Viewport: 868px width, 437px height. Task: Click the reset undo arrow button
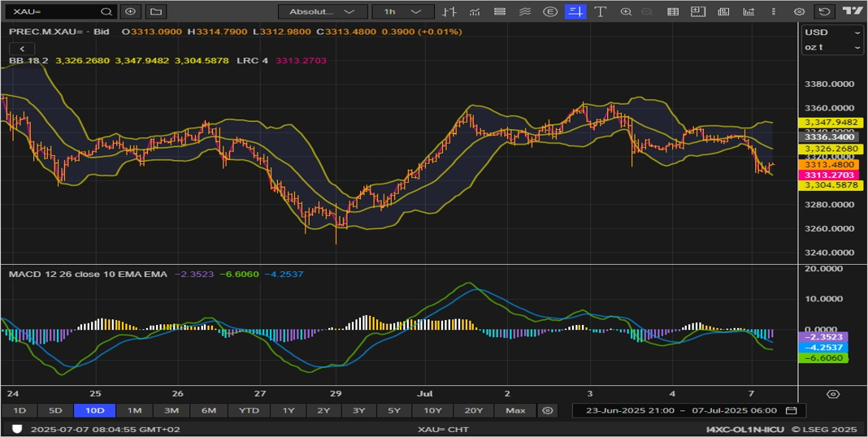pyautogui.click(x=825, y=11)
